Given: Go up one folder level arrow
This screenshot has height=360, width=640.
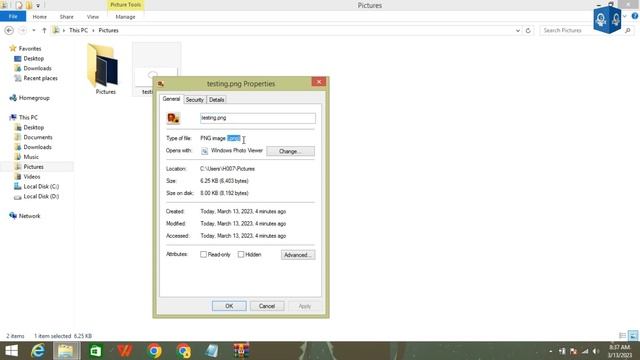Looking at the screenshot, I should pos(44,30).
